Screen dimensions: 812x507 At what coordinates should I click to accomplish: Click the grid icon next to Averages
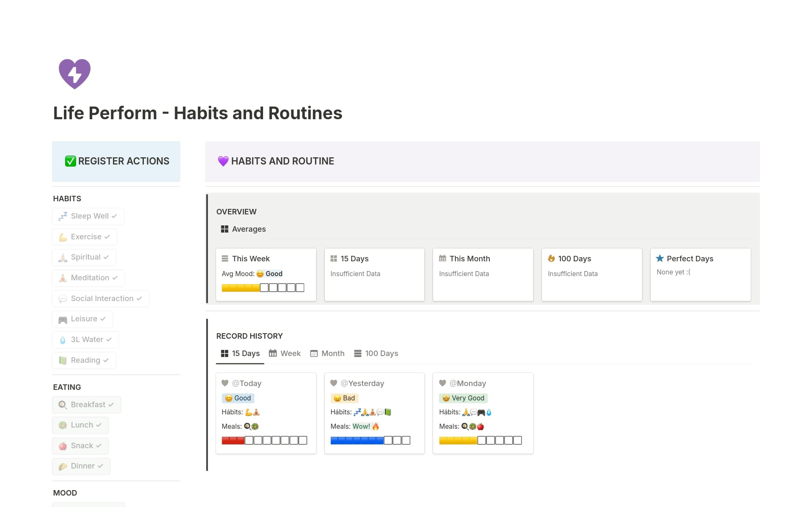coord(225,229)
